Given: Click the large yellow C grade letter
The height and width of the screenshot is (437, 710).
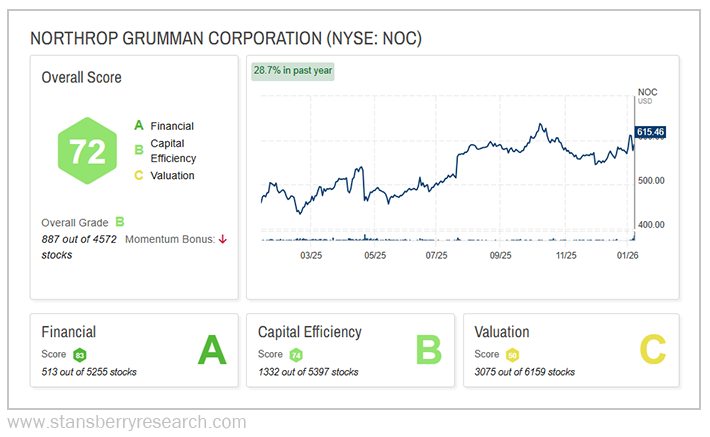Looking at the screenshot, I should 652,350.
